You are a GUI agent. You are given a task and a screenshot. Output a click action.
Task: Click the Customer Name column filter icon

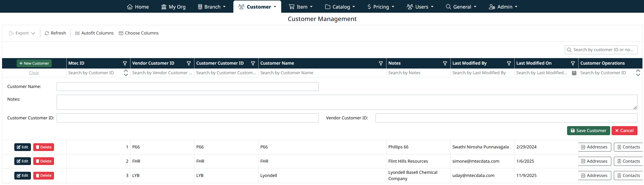[x=380, y=63]
